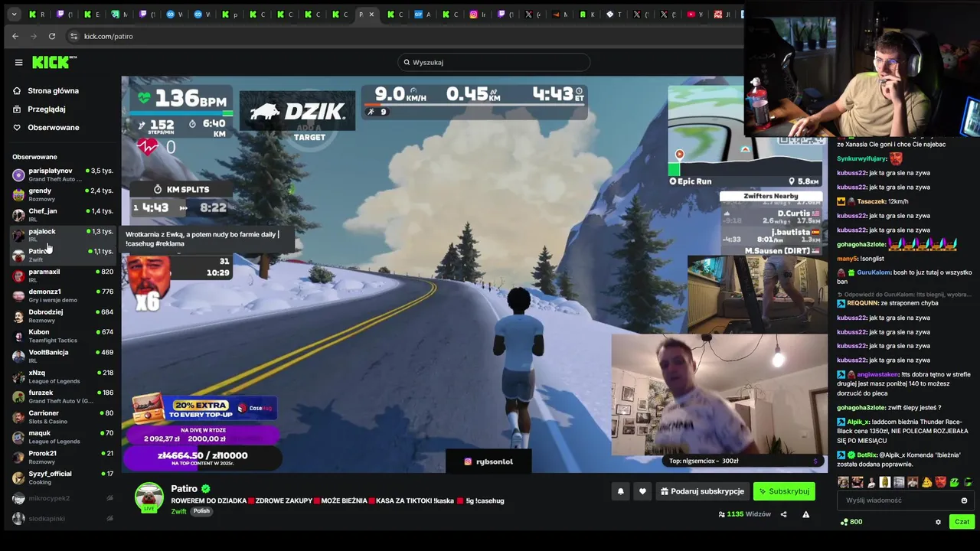Viewport: 980px width, 551px height.
Task: Click the Wyszukaj search field
Action: [x=494, y=62]
